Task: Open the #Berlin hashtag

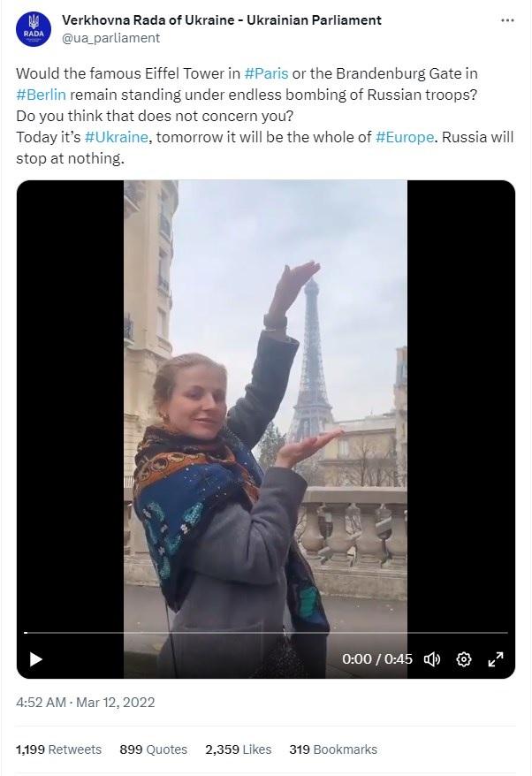Action: click(41, 95)
